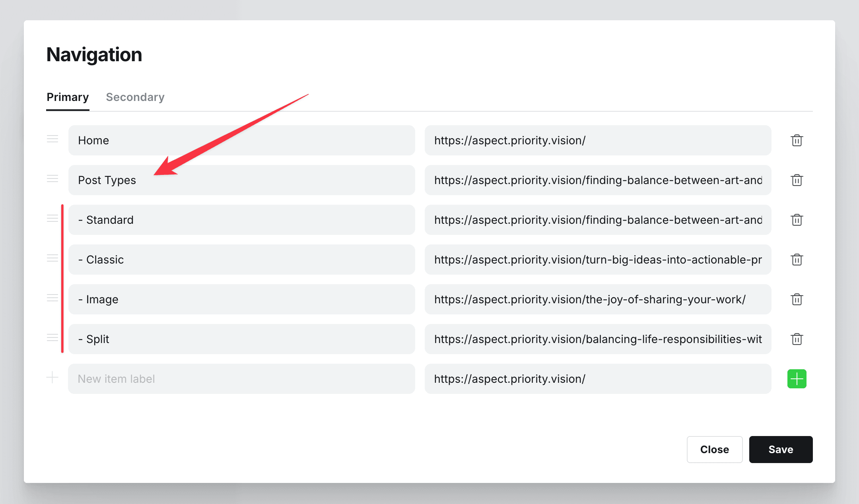
Task: Click the drag handle beside Standard
Action: 52,218
